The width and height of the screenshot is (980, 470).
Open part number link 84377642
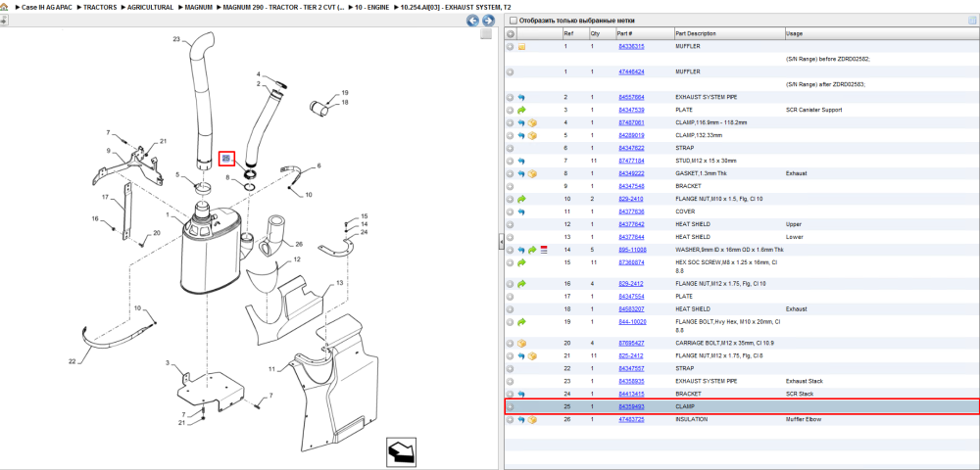631,224
